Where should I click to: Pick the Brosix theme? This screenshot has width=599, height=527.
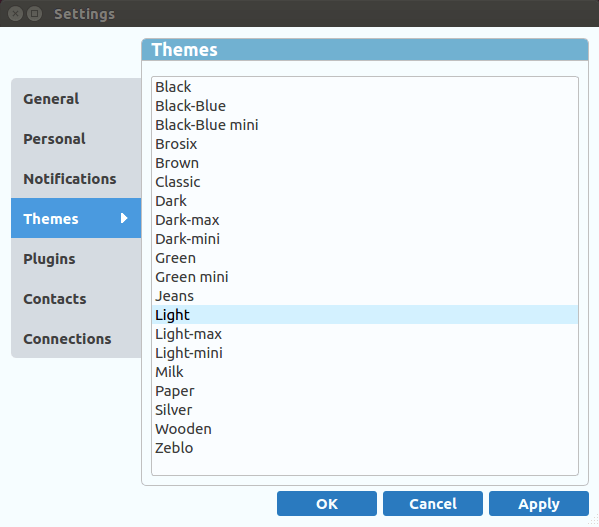[x=365, y=144]
